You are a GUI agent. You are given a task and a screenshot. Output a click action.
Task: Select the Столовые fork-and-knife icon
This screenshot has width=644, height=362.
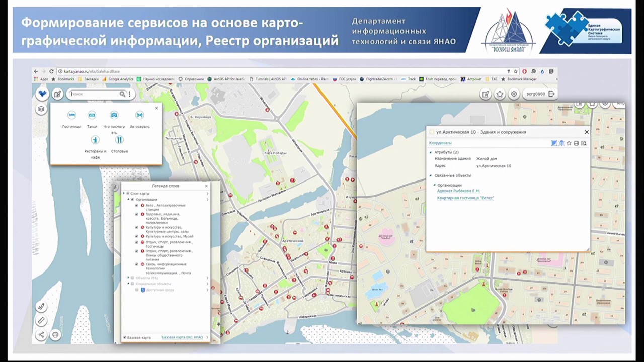(119, 140)
